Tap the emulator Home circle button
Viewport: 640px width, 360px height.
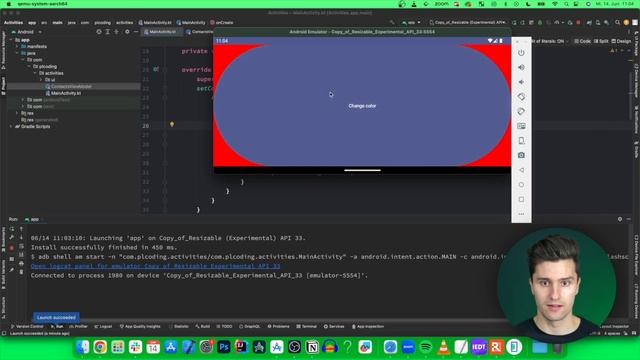pyautogui.click(x=521, y=185)
